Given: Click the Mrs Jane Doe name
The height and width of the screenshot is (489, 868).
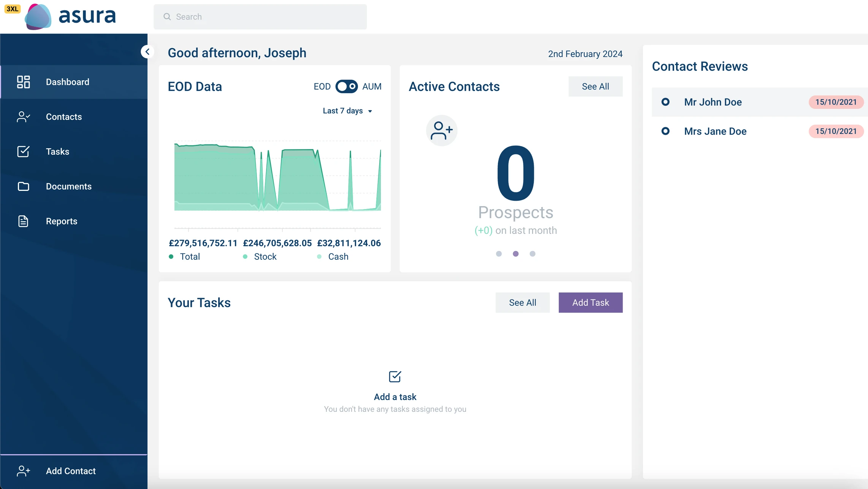Looking at the screenshot, I should pyautogui.click(x=715, y=131).
